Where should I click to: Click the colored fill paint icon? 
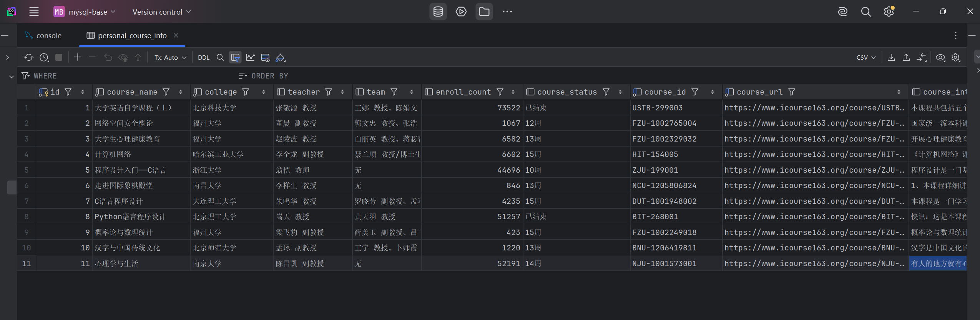(x=281, y=58)
